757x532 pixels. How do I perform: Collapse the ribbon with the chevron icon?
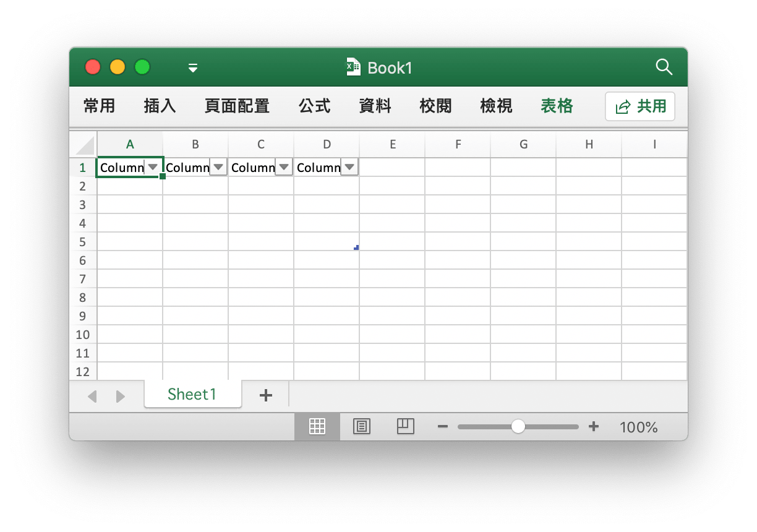(x=192, y=67)
